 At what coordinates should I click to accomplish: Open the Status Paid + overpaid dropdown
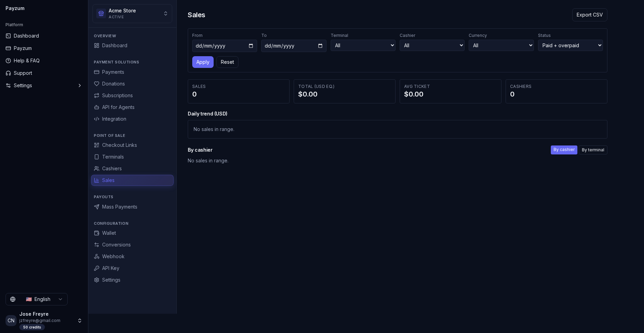click(570, 46)
